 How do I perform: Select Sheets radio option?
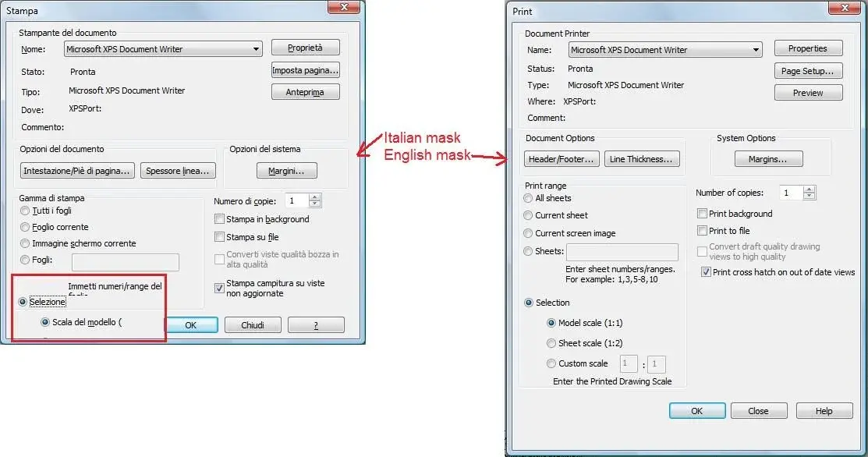coord(528,251)
